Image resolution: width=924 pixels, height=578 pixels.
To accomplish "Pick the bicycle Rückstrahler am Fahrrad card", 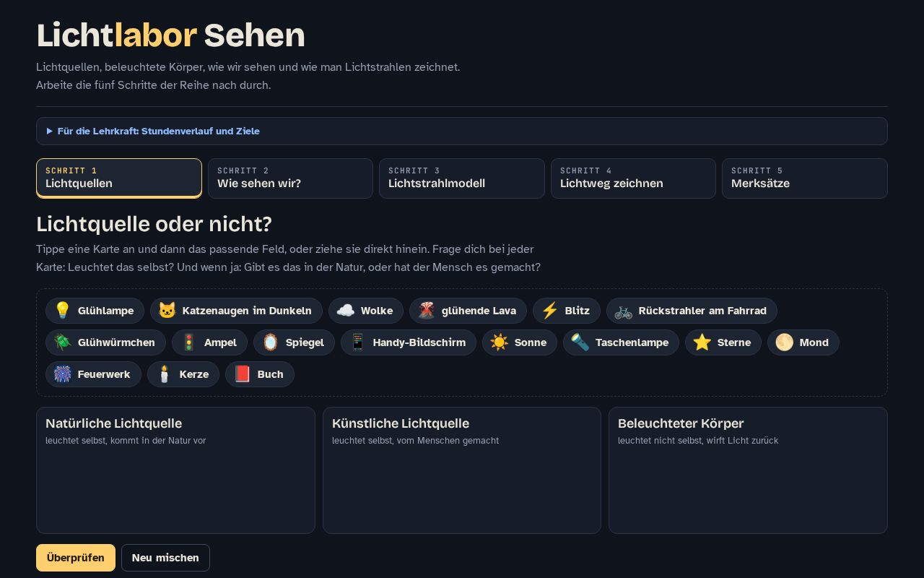I will point(692,311).
